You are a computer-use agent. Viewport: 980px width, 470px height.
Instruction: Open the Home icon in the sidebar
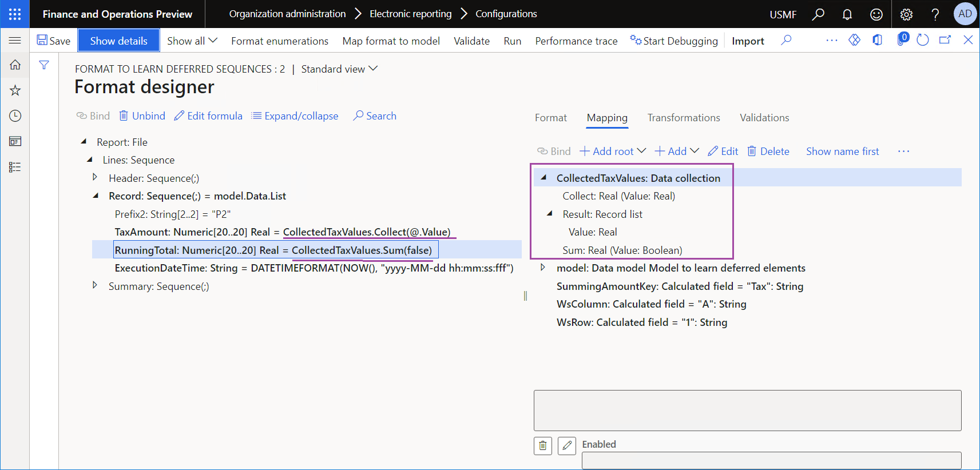[x=15, y=65]
